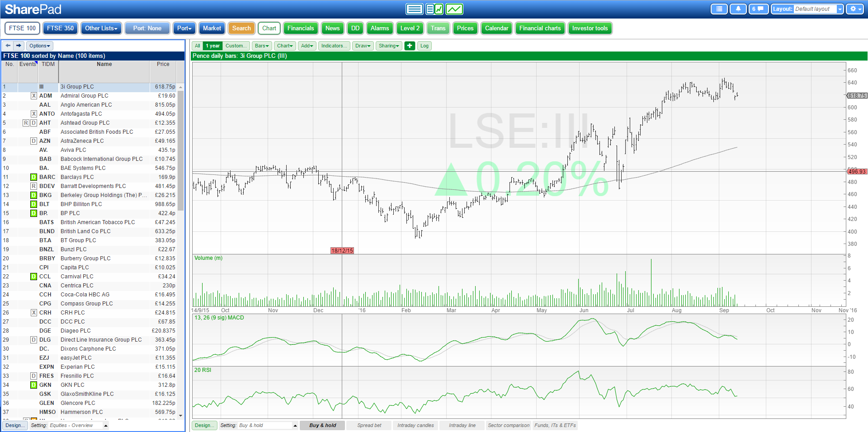Click the green D icon for BP
Image resolution: width=868 pixels, height=432 pixels.
(x=33, y=213)
